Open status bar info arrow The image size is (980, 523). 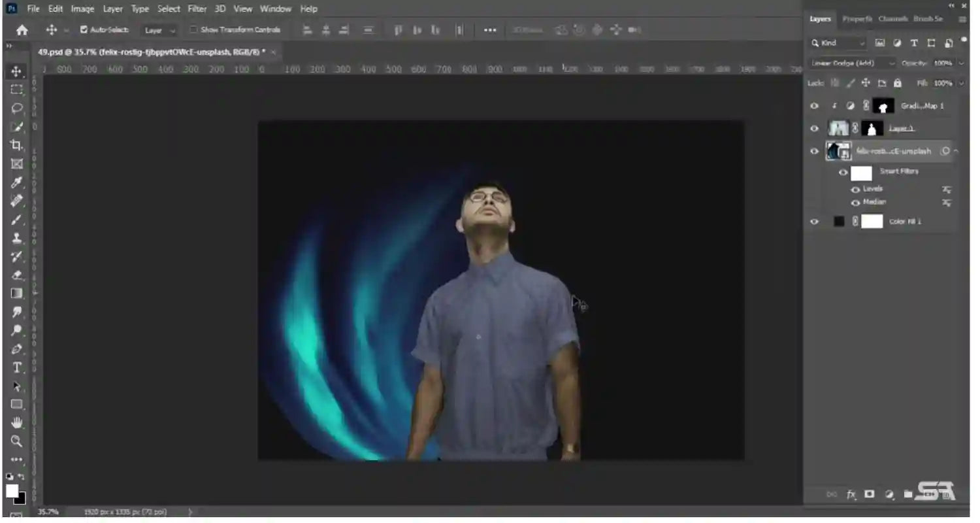point(190,512)
